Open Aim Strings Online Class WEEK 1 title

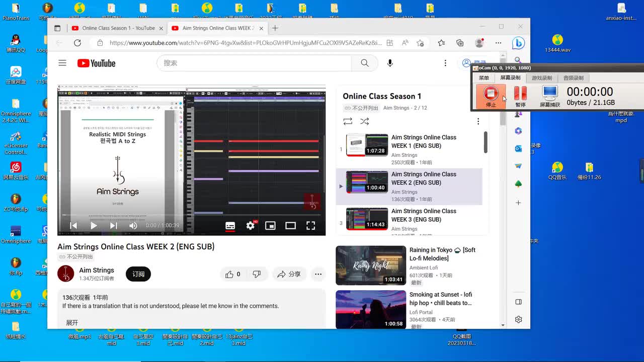click(x=424, y=141)
